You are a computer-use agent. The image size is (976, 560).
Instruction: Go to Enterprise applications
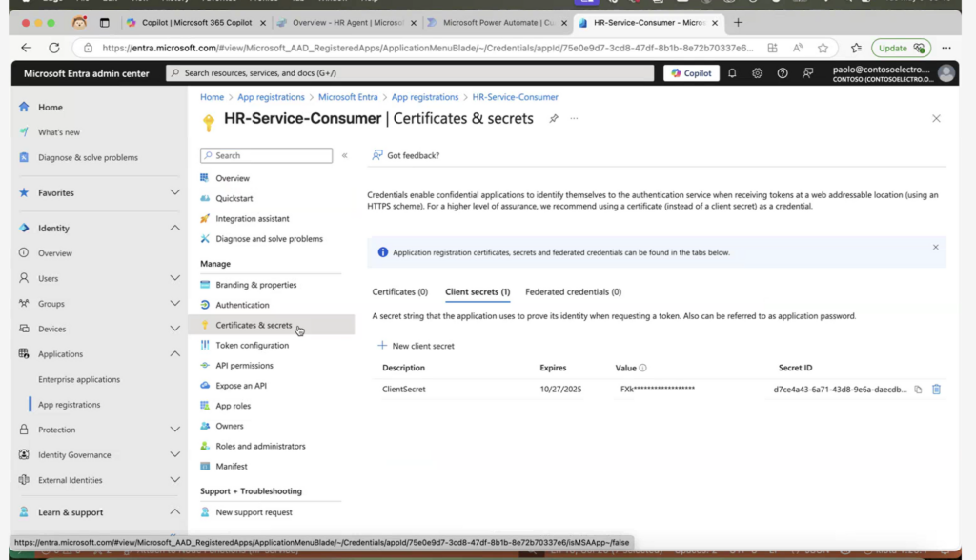point(79,379)
